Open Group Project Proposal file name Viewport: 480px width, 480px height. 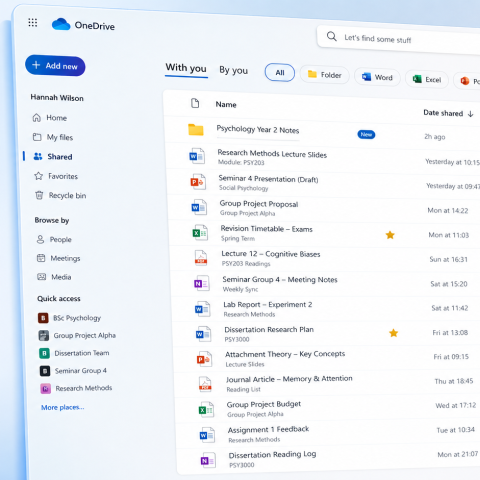point(259,204)
